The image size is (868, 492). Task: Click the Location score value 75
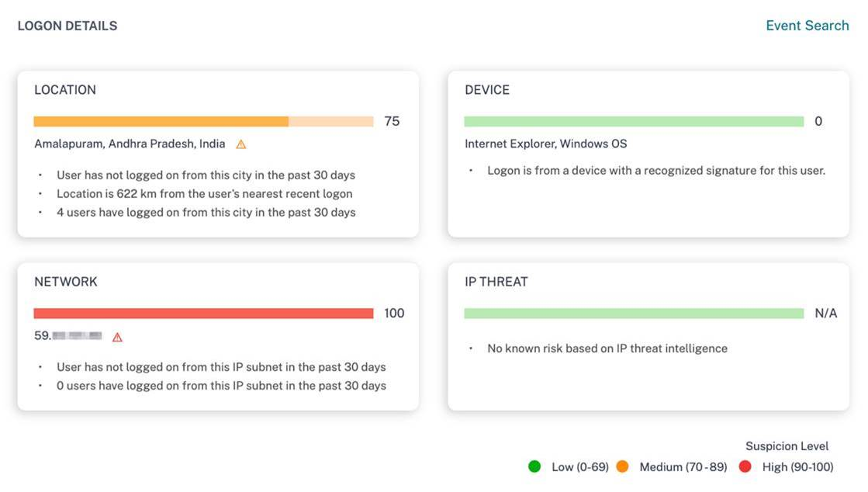click(392, 122)
